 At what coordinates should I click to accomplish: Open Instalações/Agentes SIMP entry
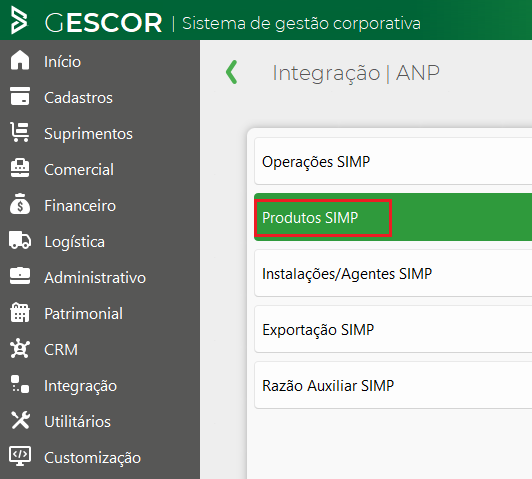(x=393, y=273)
